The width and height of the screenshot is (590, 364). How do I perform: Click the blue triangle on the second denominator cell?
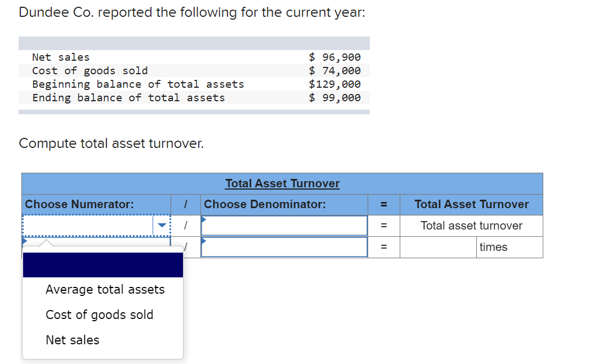(203, 240)
